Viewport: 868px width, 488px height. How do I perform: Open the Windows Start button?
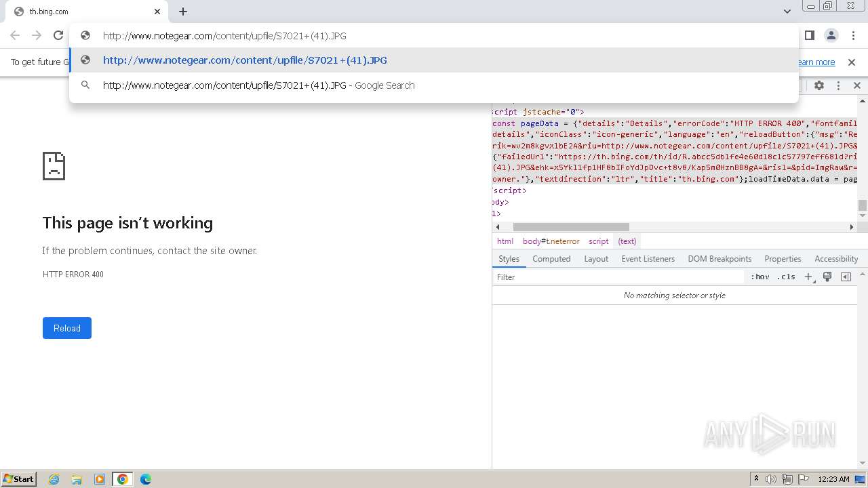point(19,479)
